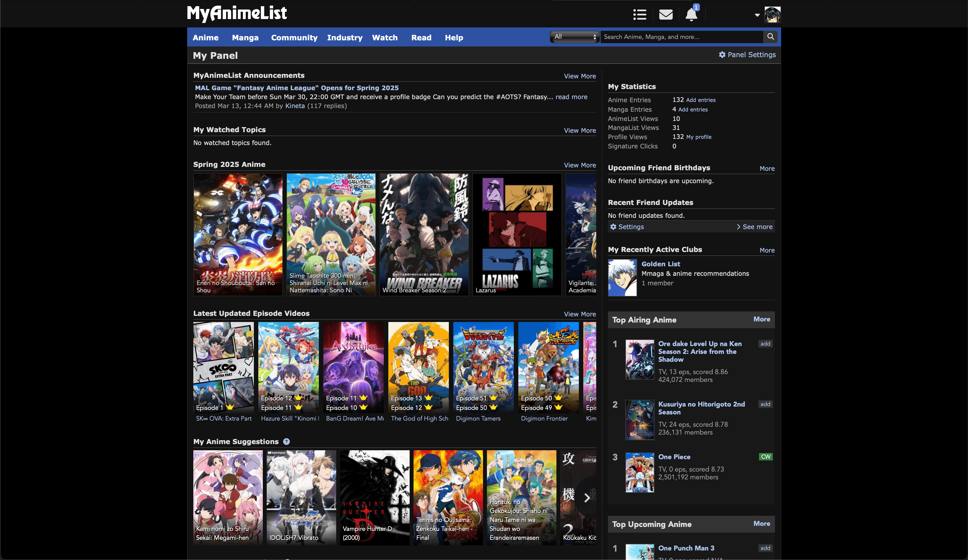The width and height of the screenshot is (968, 560).
Task: Open the profile avatar picture
Action: coord(772,15)
